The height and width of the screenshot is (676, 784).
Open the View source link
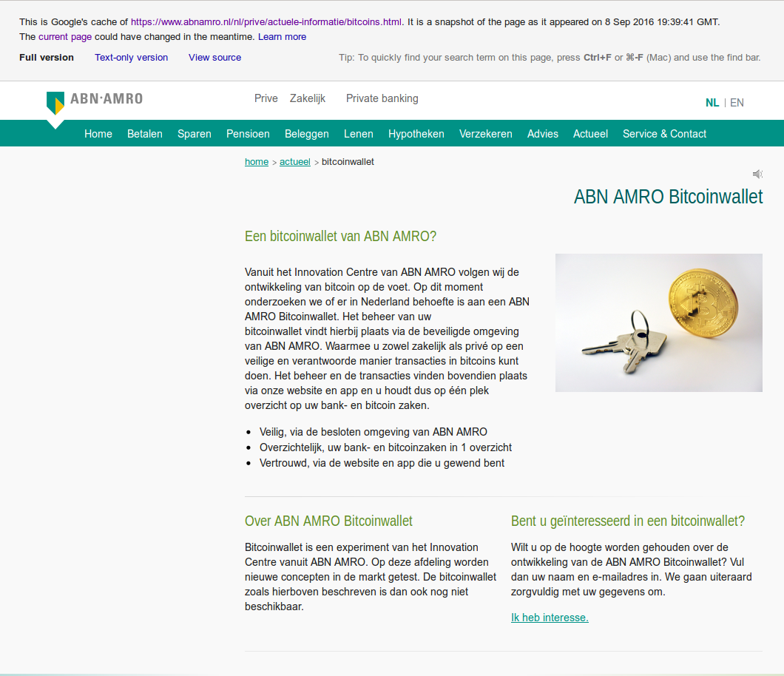[215, 58]
